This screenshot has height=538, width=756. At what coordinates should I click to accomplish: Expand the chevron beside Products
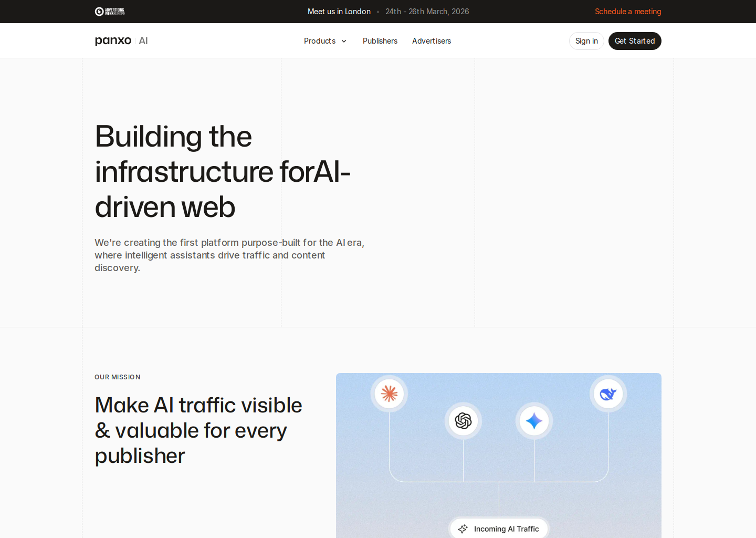coord(344,41)
